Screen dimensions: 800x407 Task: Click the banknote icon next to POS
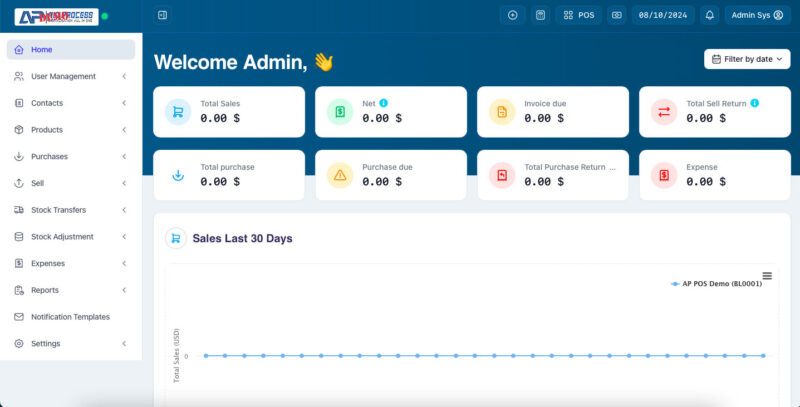click(616, 15)
